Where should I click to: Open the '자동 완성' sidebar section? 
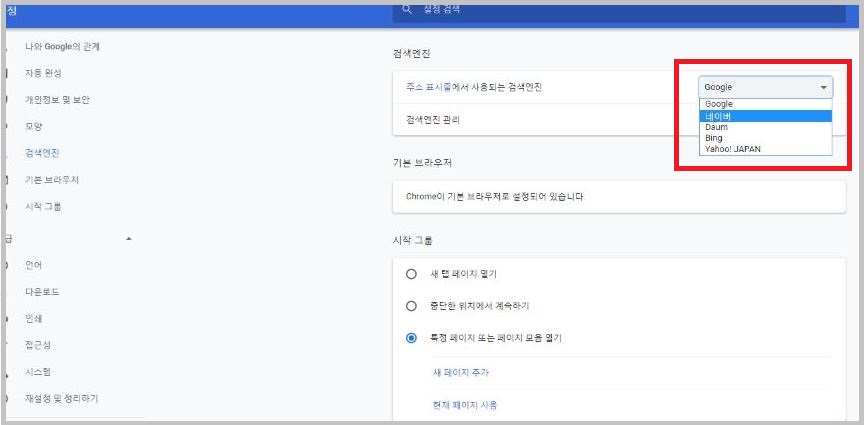point(44,73)
